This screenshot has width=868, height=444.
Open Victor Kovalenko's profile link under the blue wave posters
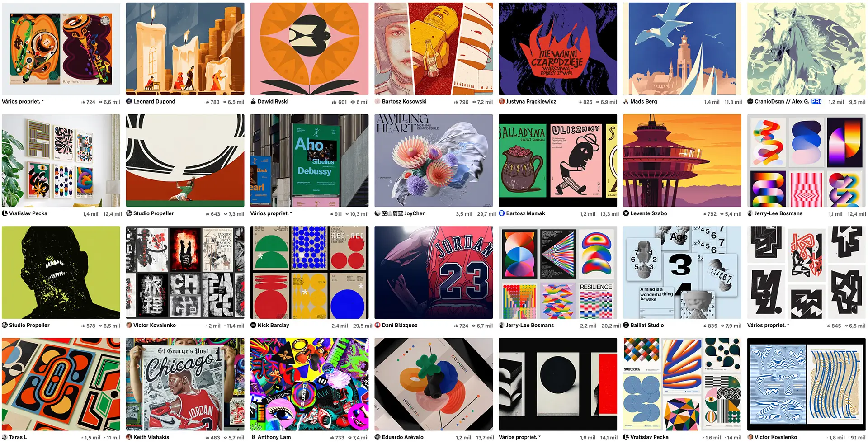click(x=776, y=437)
